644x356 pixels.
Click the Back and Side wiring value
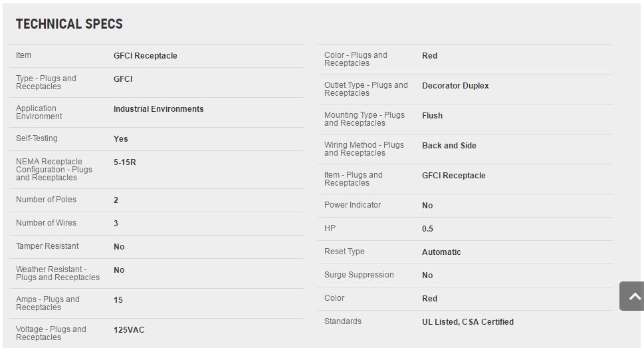449,146
